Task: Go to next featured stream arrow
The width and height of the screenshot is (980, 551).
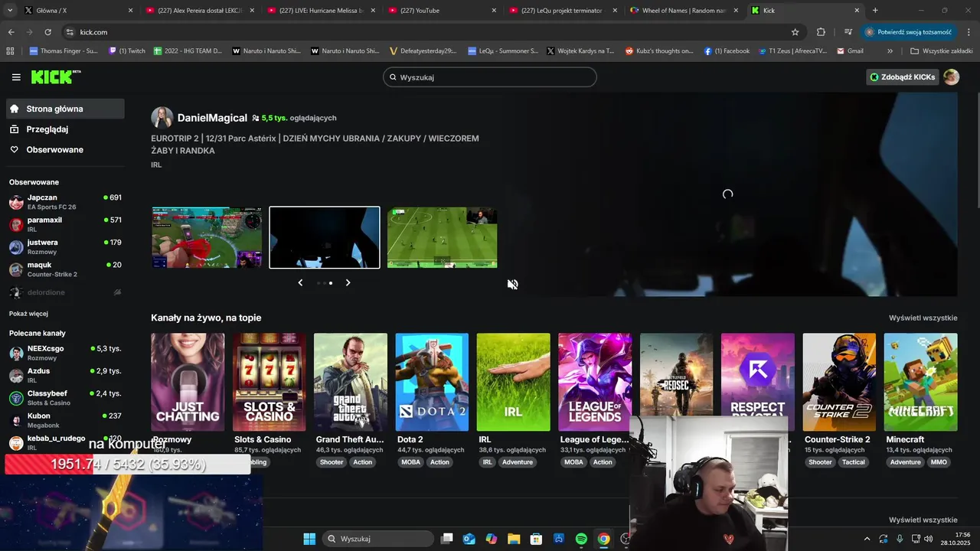Action: point(348,282)
